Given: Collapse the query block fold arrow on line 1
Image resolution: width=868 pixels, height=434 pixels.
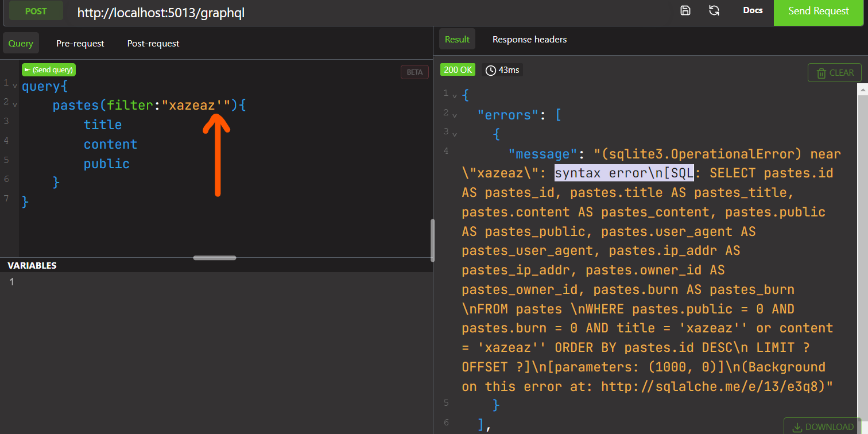Looking at the screenshot, I should (x=14, y=86).
